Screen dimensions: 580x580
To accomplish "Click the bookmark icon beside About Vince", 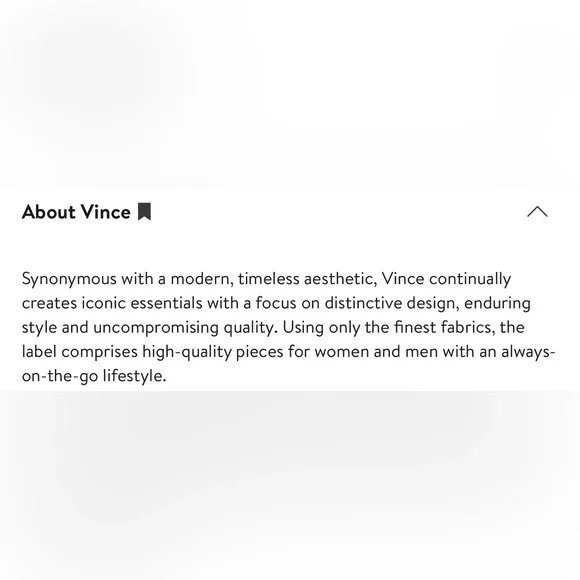I will point(144,212).
